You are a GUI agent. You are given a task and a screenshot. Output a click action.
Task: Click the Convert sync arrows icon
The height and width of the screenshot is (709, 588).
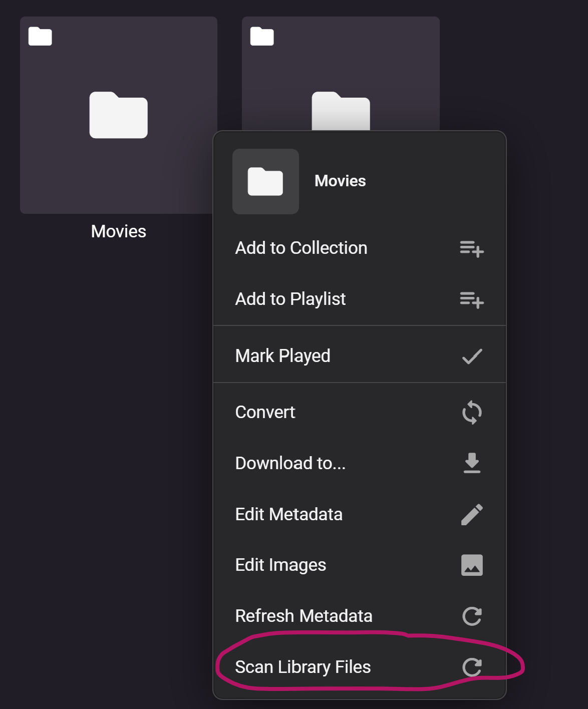coord(472,413)
